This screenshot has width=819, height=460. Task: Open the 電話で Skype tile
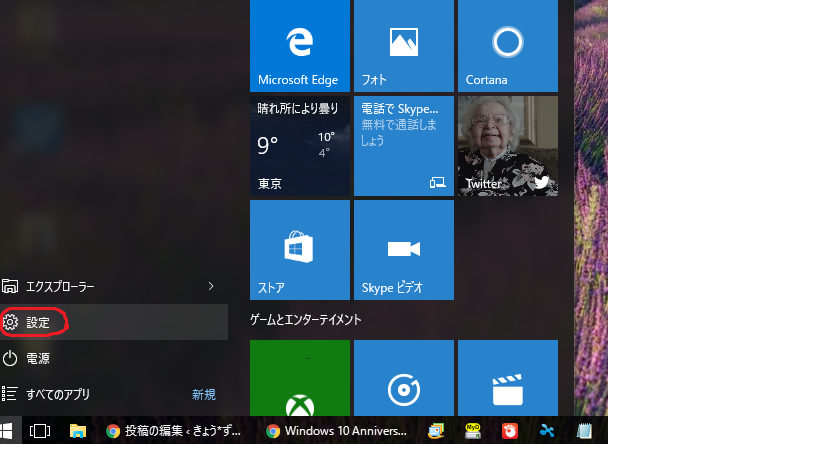pyautogui.click(x=404, y=146)
